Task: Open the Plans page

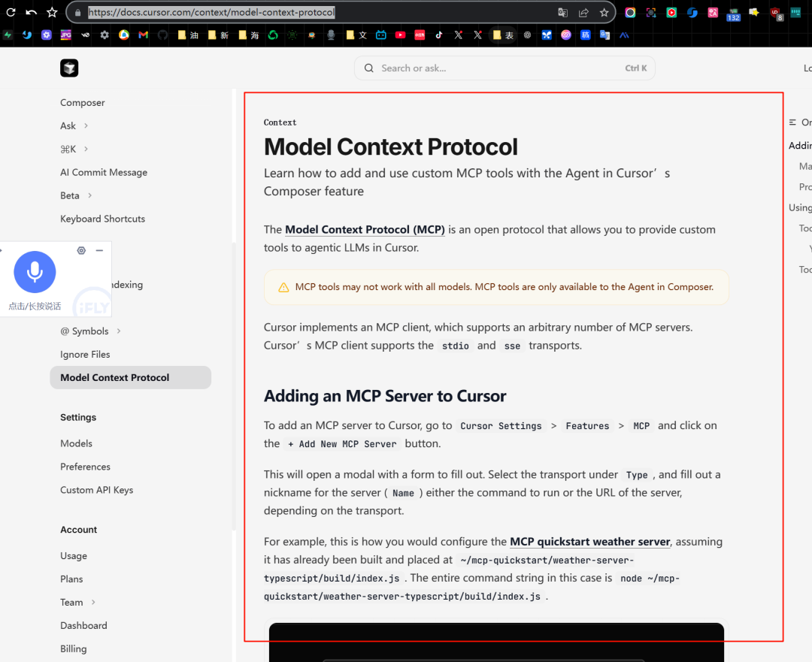Action: pos(71,579)
